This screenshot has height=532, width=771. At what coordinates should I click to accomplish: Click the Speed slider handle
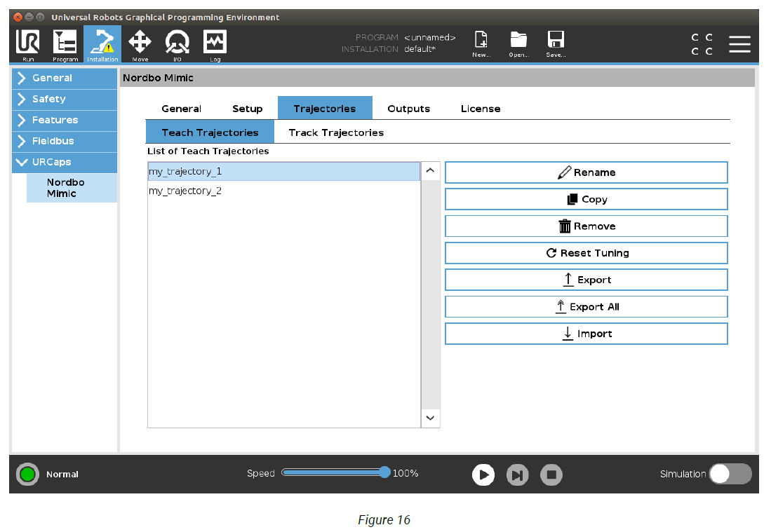(x=384, y=472)
